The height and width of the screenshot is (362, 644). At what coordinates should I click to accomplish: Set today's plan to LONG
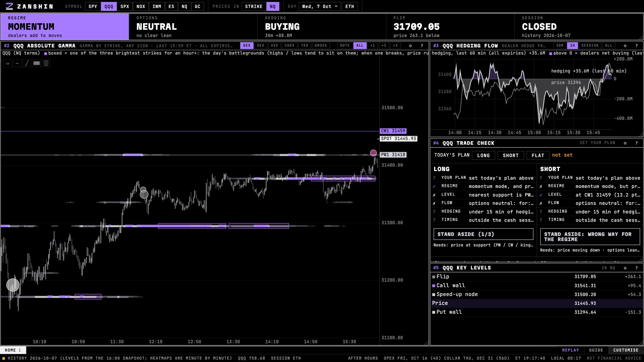pos(483,155)
